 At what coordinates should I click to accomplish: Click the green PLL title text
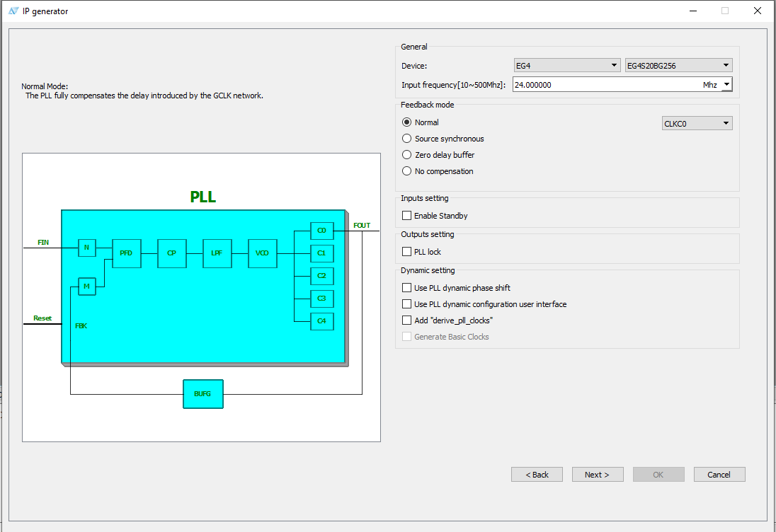(203, 197)
